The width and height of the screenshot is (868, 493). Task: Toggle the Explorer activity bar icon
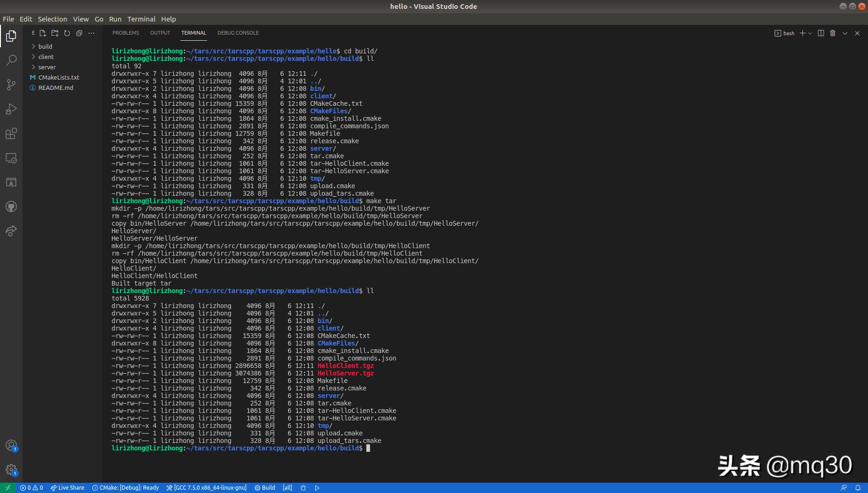[x=11, y=36]
